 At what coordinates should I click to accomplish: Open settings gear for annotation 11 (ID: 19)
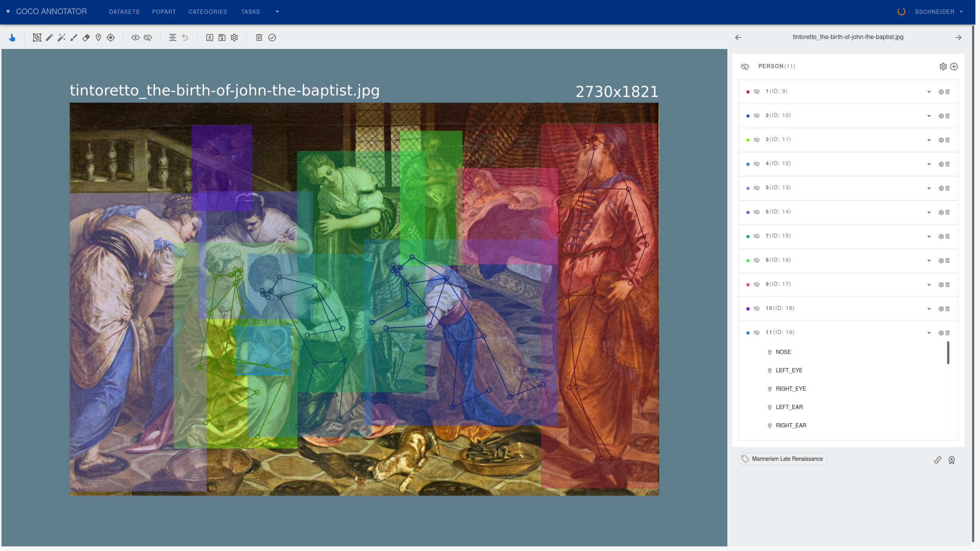(941, 333)
